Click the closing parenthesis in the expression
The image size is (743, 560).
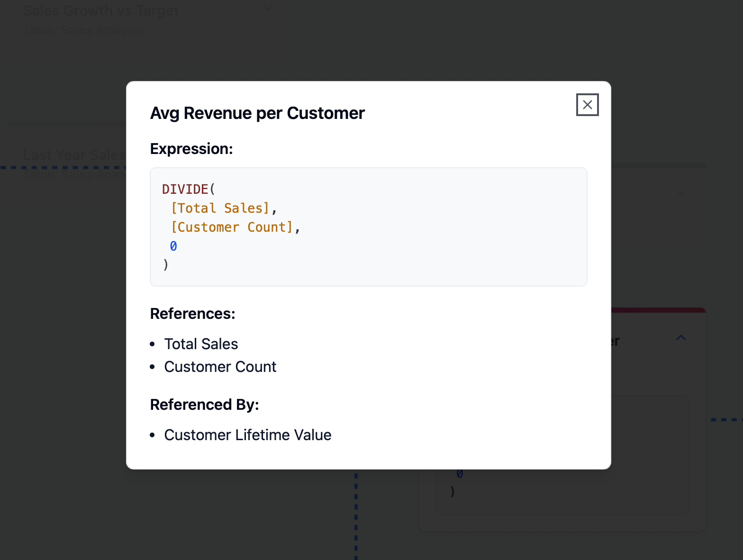(165, 264)
